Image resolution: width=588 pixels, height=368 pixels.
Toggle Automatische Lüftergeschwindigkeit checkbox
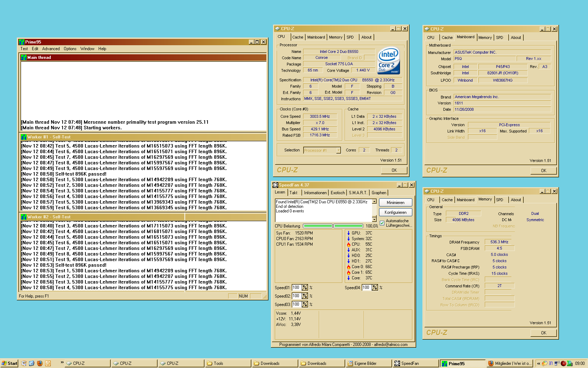(382, 223)
